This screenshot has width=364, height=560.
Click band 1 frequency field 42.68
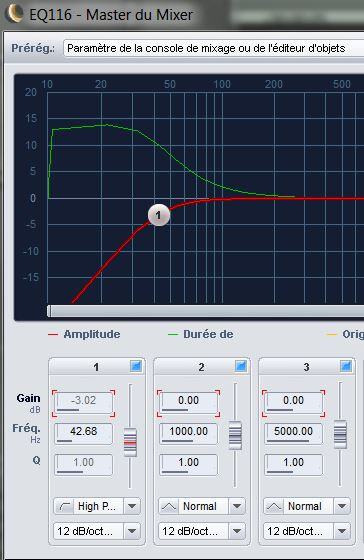(84, 433)
